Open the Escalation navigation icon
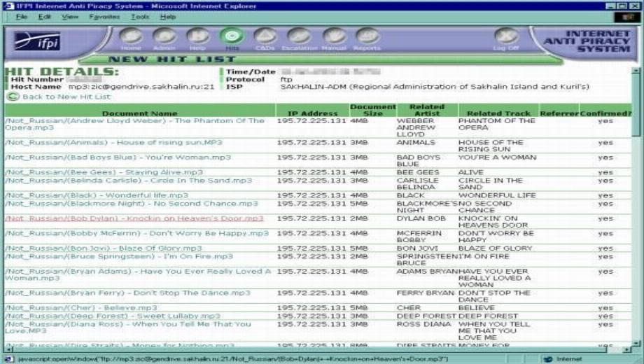The image size is (644, 364). (x=299, y=37)
